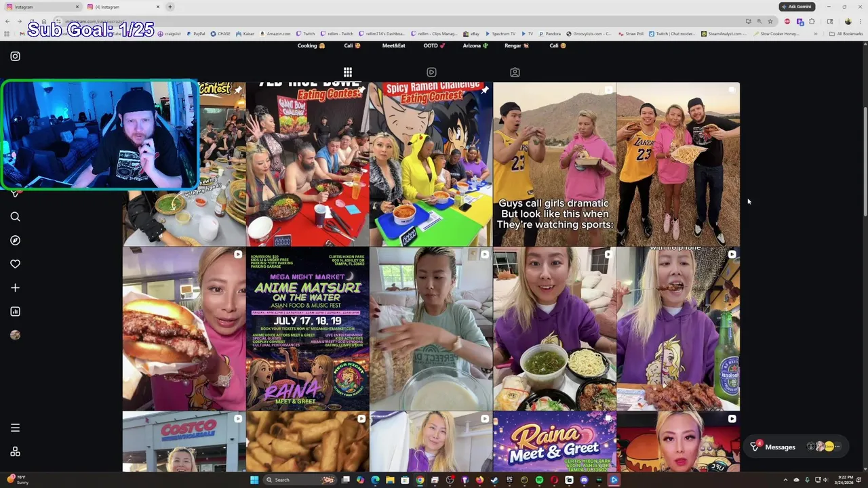Click the browser back arrow
Screen dimensions: 868x488
pyautogui.click(x=7, y=21)
